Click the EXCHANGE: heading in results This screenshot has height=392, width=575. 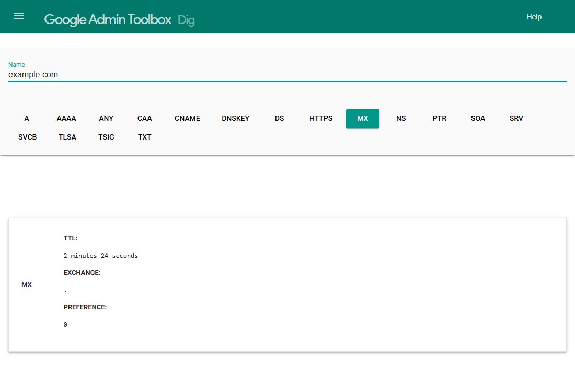pyautogui.click(x=82, y=273)
